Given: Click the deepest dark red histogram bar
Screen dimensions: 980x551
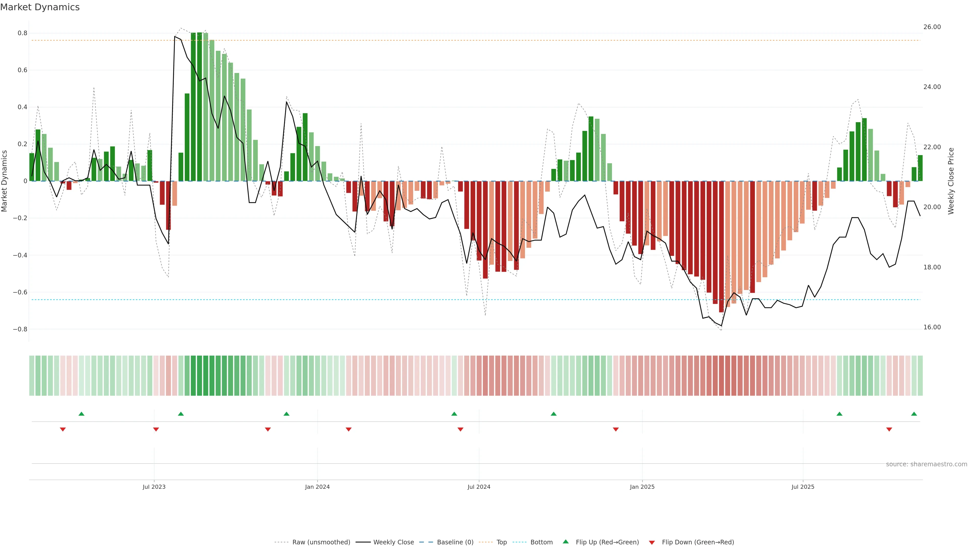Looking at the screenshot, I should (721, 247).
